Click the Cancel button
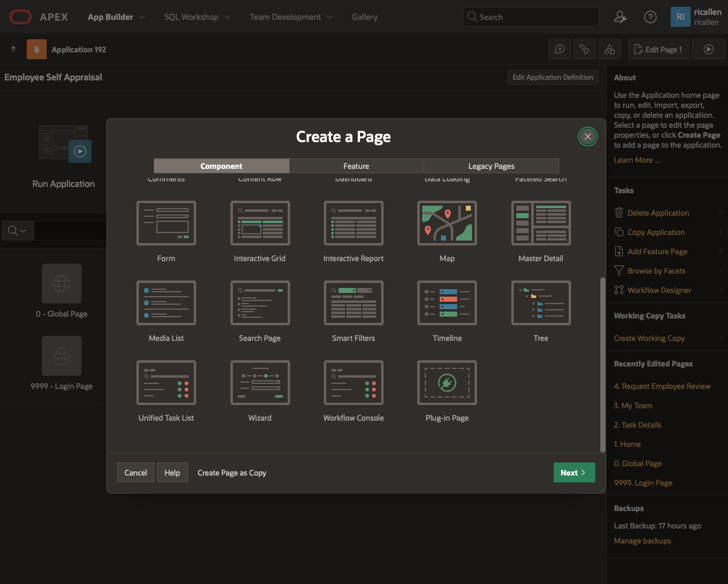 [x=136, y=472]
